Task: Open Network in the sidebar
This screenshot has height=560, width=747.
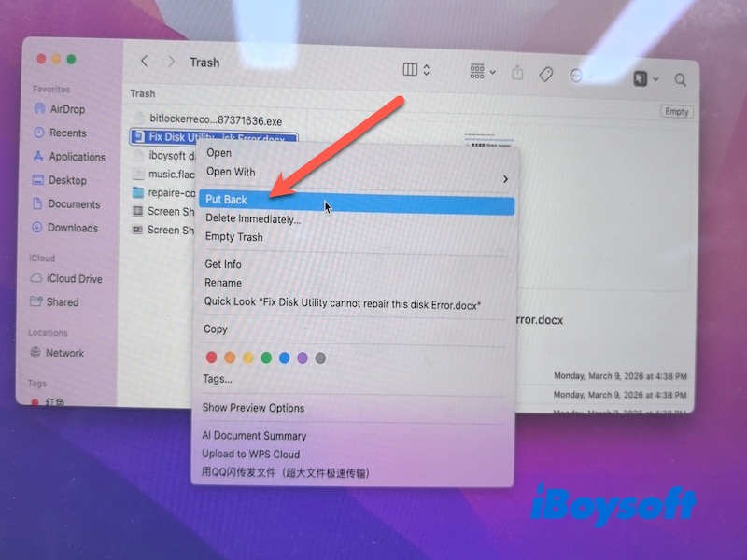Action: click(64, 353)
